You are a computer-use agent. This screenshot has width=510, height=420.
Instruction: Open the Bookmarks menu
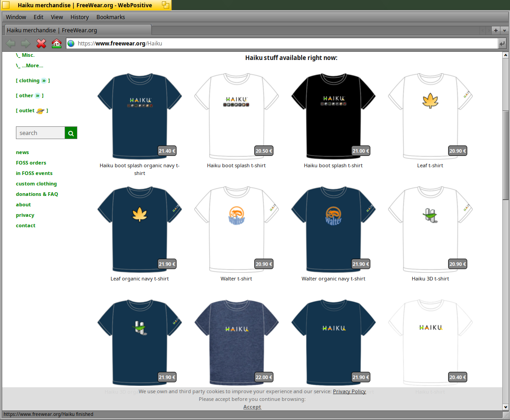[x=111, y=17]
